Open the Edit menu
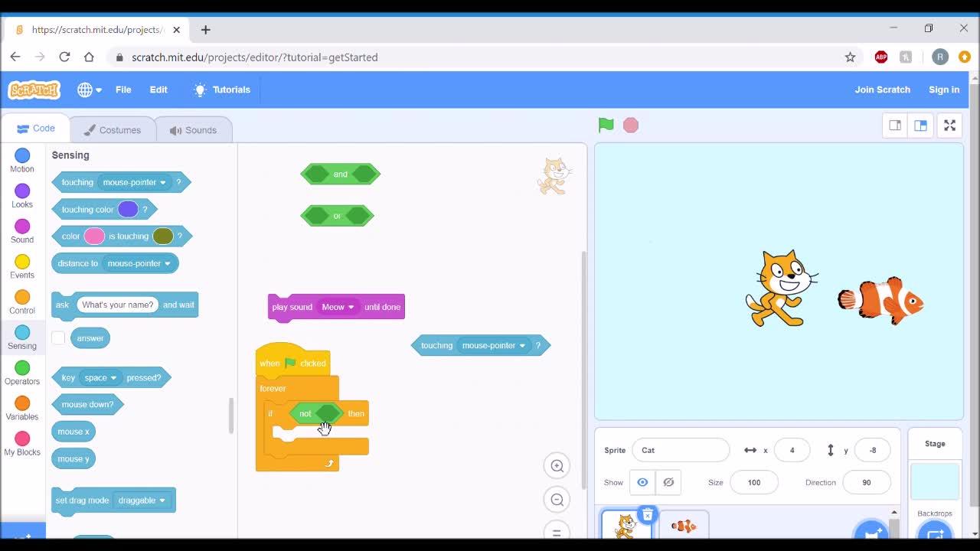The image size is (980, 551). click(158, 90)
